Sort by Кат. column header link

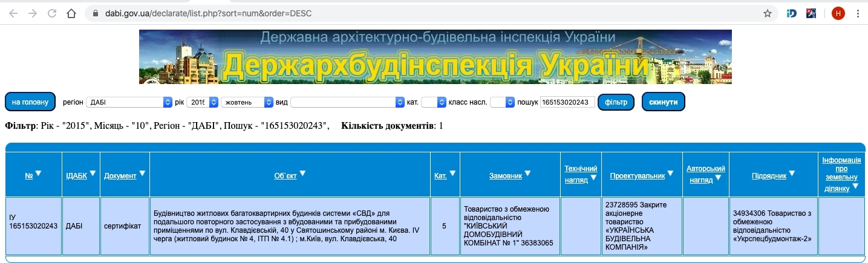pos(440,176)
